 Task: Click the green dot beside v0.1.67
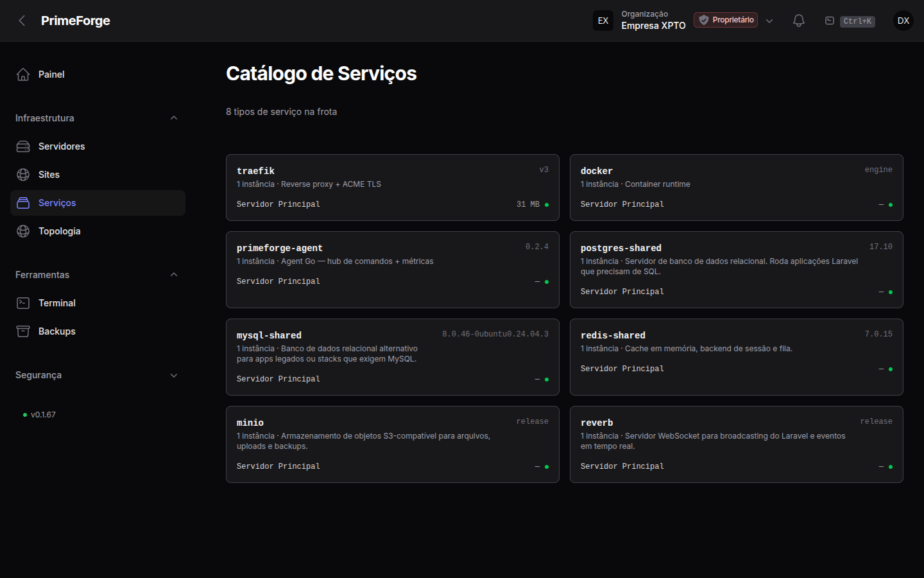pyautogui.click(x=25, y=415)
